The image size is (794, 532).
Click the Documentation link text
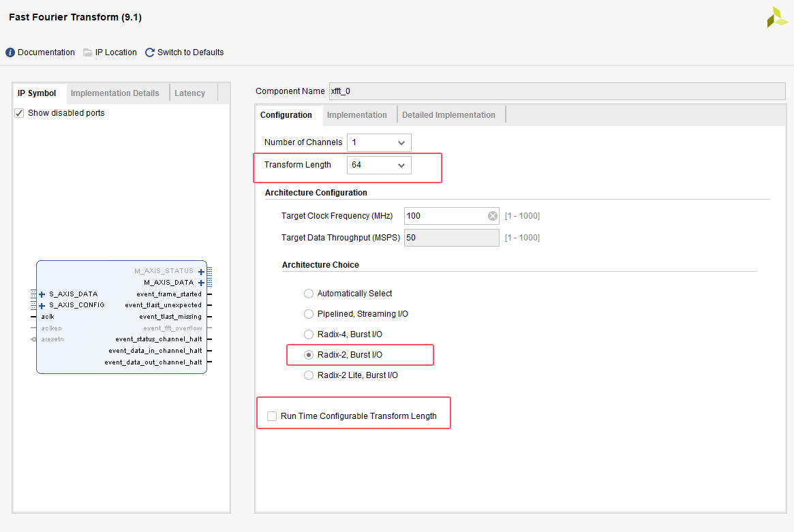tap(46, 52)
